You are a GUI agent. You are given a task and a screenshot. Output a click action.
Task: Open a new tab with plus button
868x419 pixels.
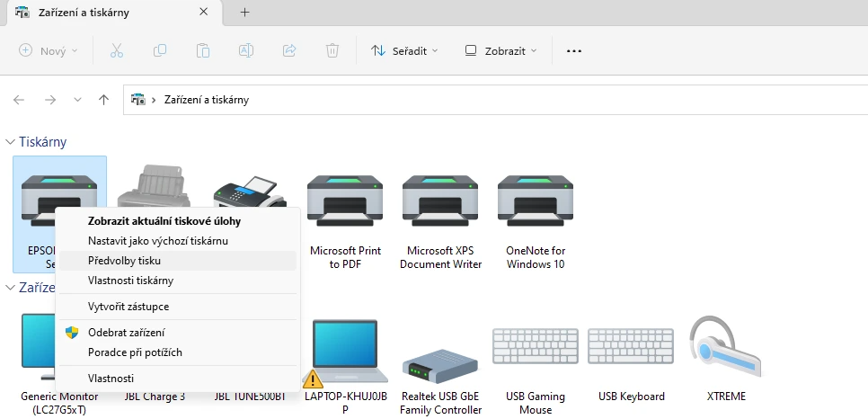[x=244, y=12]
